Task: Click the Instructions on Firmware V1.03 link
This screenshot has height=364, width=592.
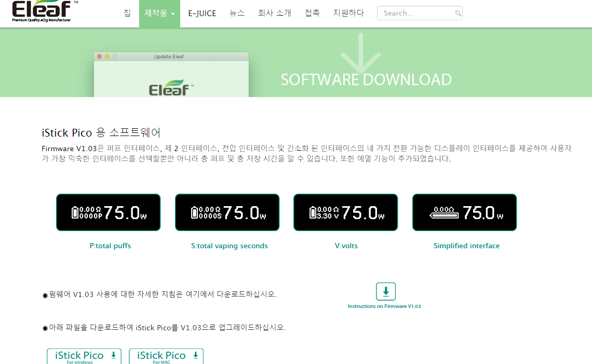Action: pos(384,306)
